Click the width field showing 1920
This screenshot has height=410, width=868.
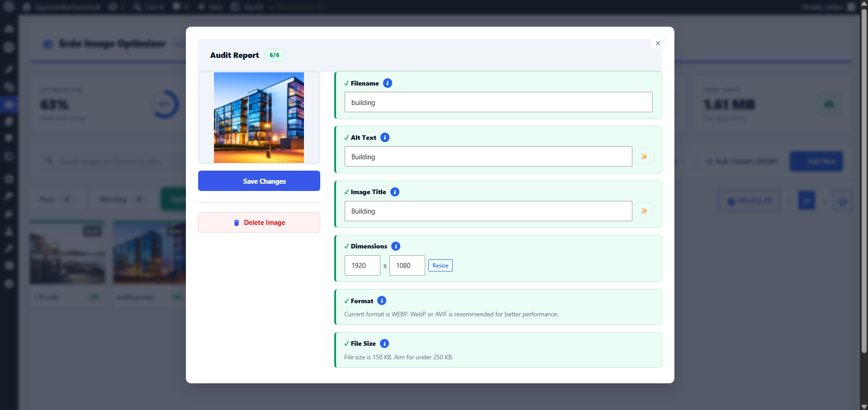362,266
